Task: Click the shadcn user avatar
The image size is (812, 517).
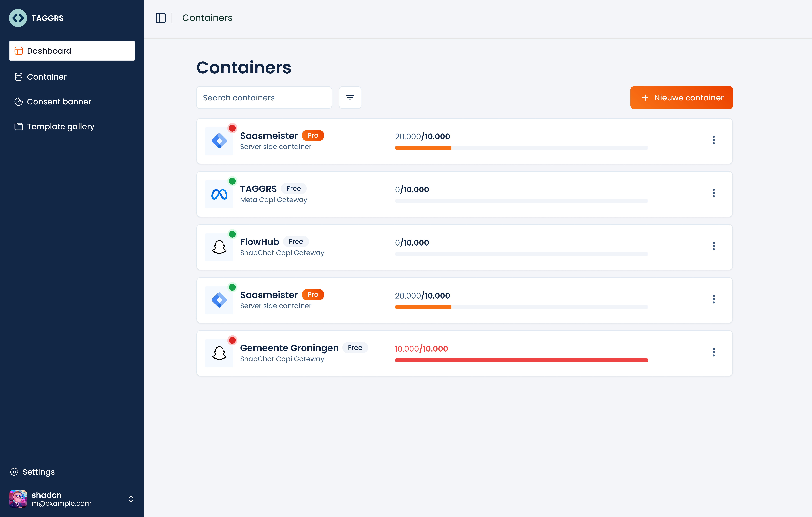Action: pyautogui.click(x=18, y=499)
